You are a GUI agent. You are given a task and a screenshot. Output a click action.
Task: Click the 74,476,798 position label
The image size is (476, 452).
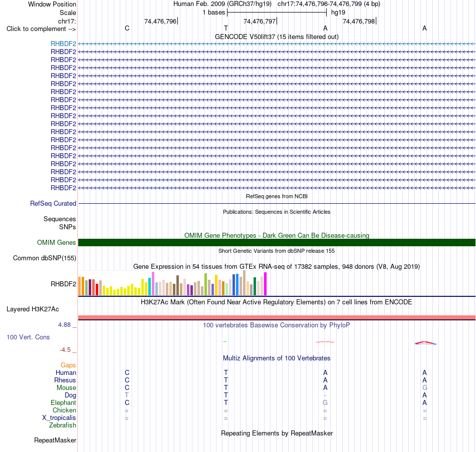(359, 21)
